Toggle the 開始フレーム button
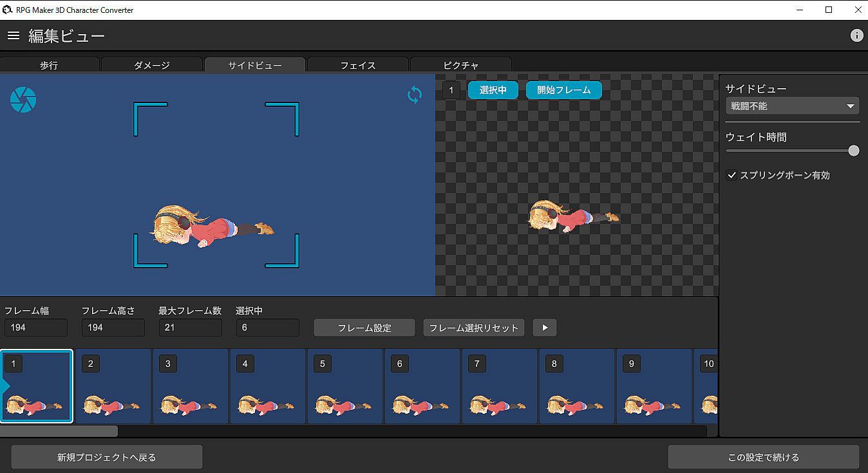The height and width of the screenshot is (473, 868). pyautogui.click(x=563, y=90)
